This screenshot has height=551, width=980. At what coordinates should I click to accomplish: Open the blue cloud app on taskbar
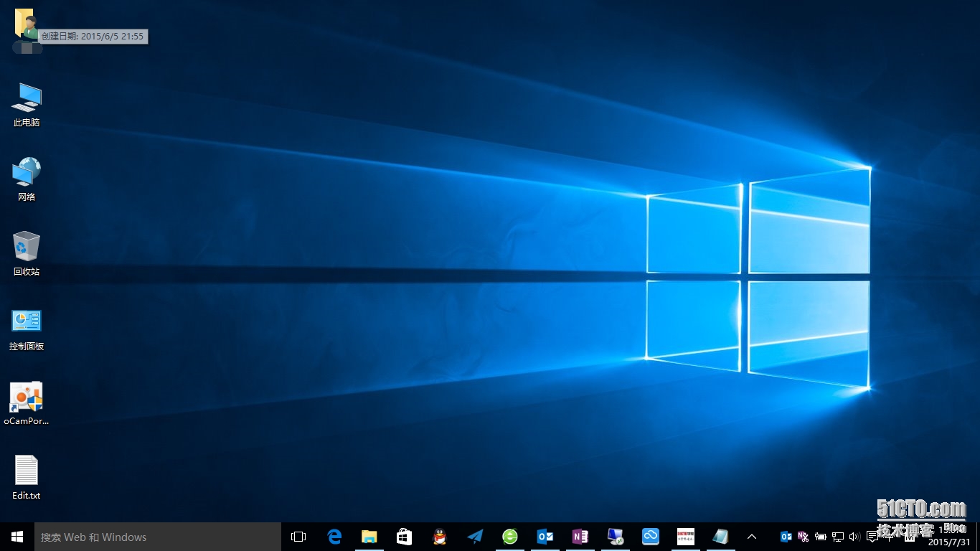tap(651, 537)
